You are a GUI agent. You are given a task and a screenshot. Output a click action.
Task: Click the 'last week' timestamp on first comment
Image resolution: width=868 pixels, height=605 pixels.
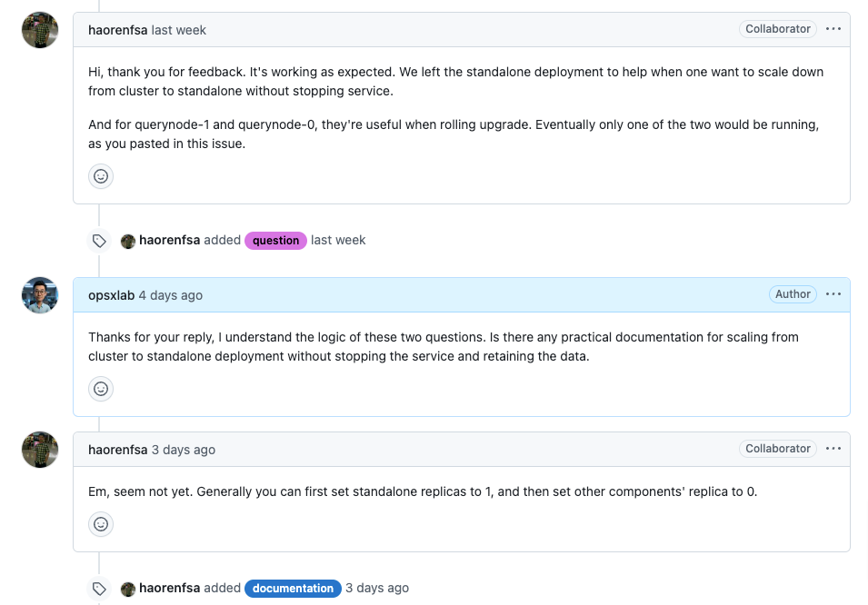tap(179, 30)
